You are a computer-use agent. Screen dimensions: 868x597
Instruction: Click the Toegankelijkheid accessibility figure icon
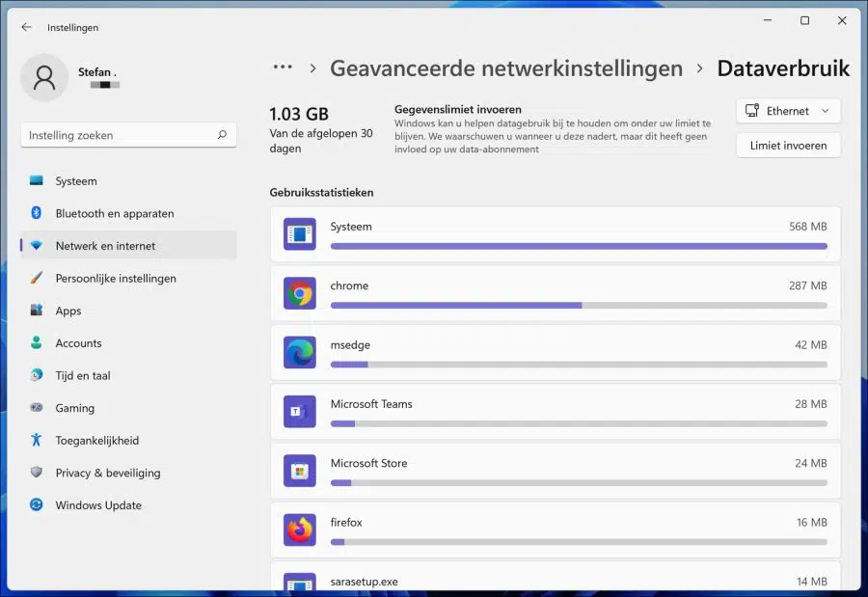(x=37, y=440)
